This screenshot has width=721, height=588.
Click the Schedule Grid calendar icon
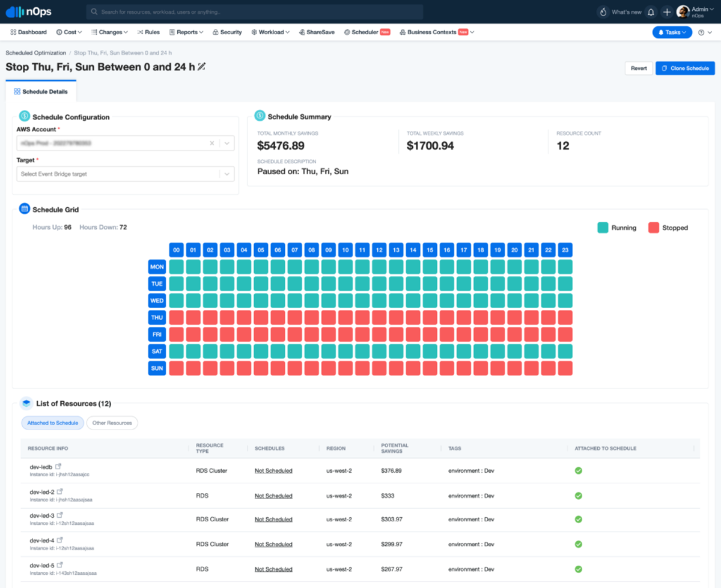25,209
